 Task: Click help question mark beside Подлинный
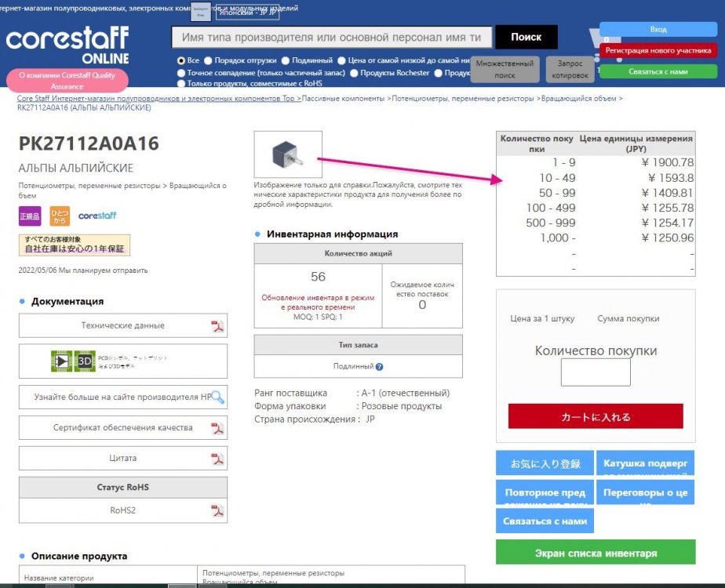pyautogui.click(x=379, y=366)
